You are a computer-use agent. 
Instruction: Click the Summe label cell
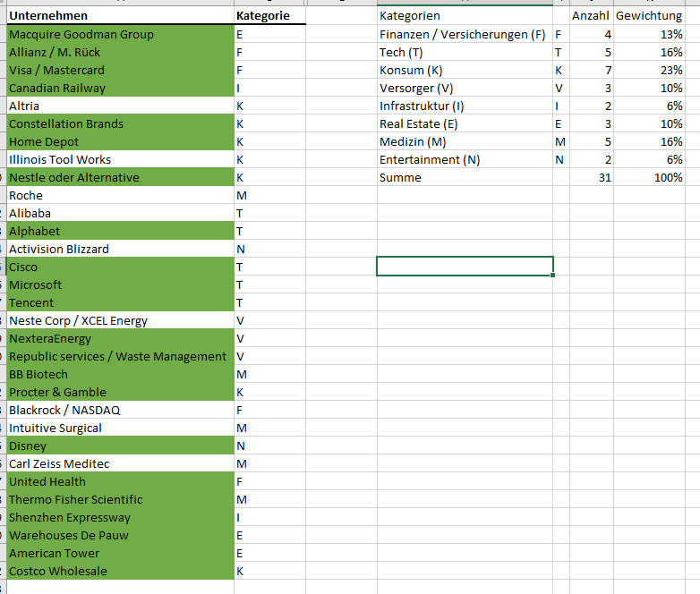click(x=465, y=177)
